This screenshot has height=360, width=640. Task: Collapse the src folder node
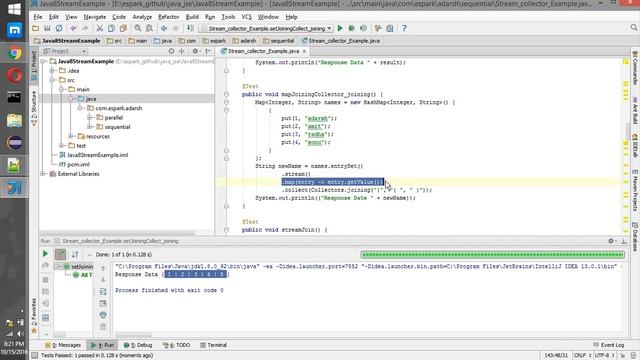pos(52,80)
